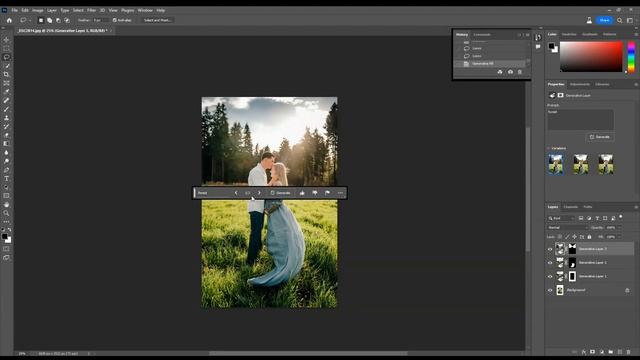This screenshot has height=360, width=640.
Task: Select the Type tool
Action: pyautogui.click(x=6, y=178)
